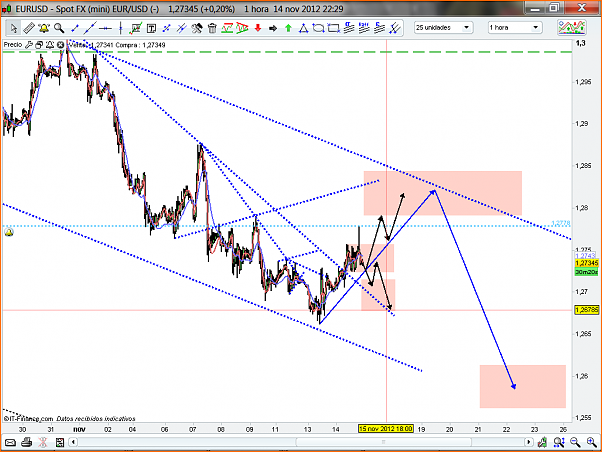Select the dotted segment line tool
Image resolution: width=602 pixels, height=452 pixels.
(166, 28)
